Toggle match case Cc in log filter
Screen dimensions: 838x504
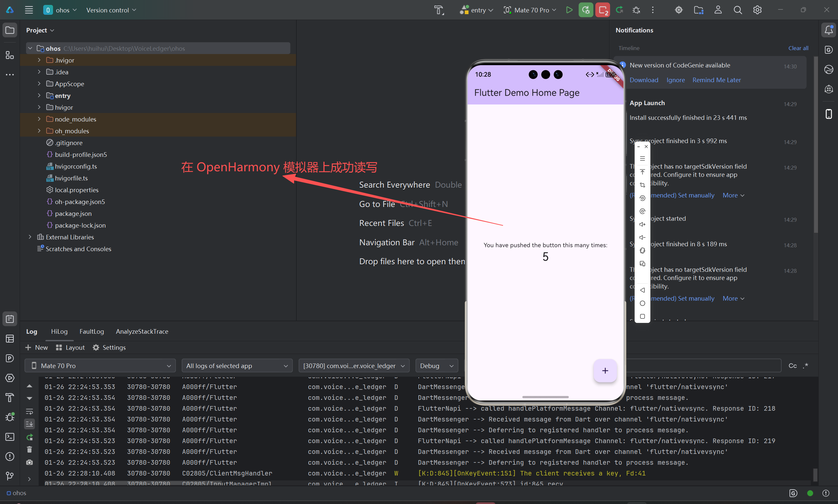click(792, 366)
